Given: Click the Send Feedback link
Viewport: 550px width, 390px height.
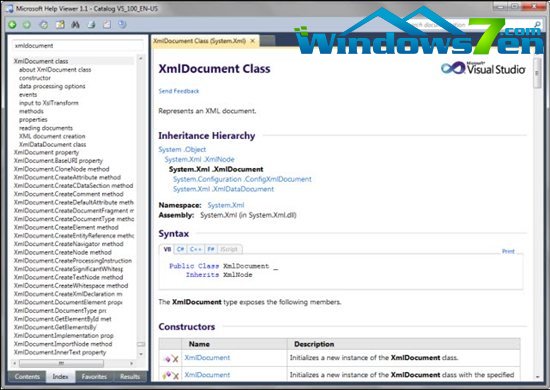Looking at the screenshot, I should coord(179,91).
